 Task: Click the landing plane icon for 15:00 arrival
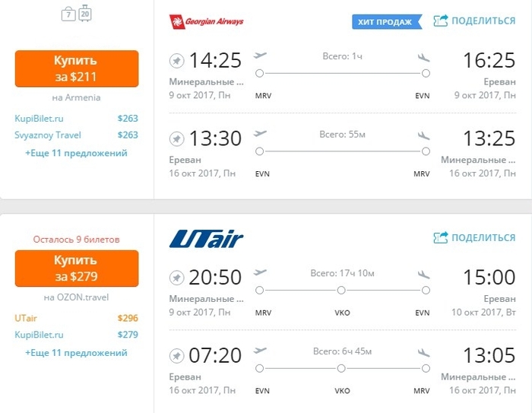coord(423,273)
